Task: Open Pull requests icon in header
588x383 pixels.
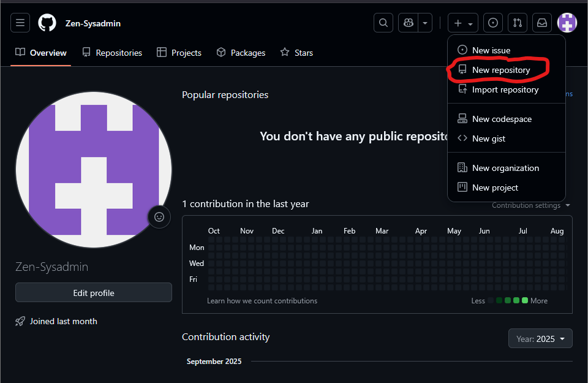Action: 518,23
